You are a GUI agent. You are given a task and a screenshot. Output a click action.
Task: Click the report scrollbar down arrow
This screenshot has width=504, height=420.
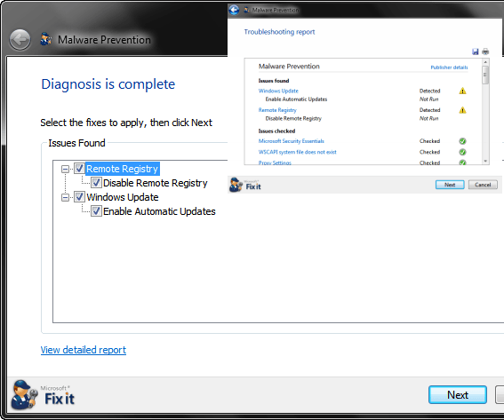[485, 161]
